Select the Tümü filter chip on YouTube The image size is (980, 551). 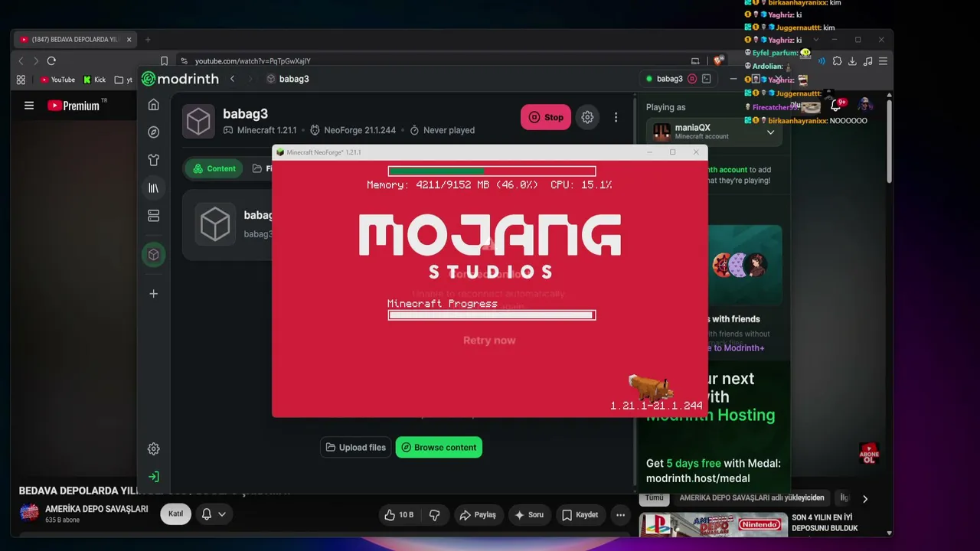[x=654, y=497]
